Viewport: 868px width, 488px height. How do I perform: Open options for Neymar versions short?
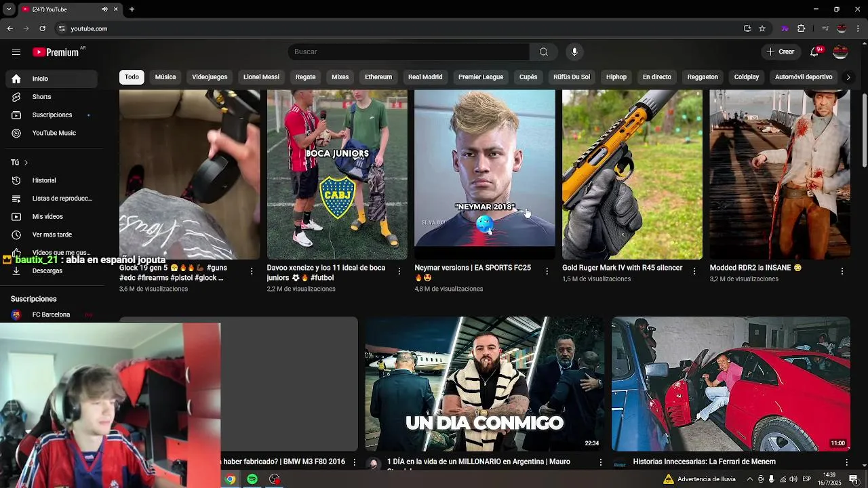click(547, 271)
